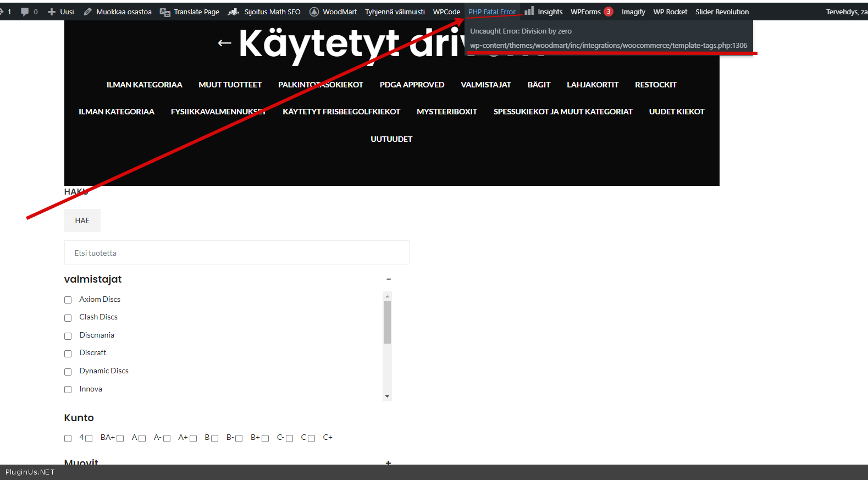Click the comments bubble icon in admin bar

(x=25, y=12)
